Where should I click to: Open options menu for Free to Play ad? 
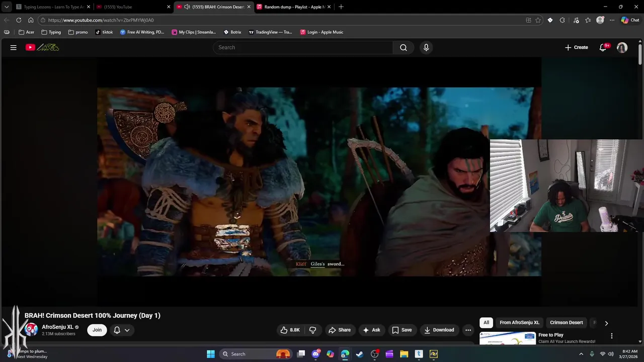click(612, 336)
